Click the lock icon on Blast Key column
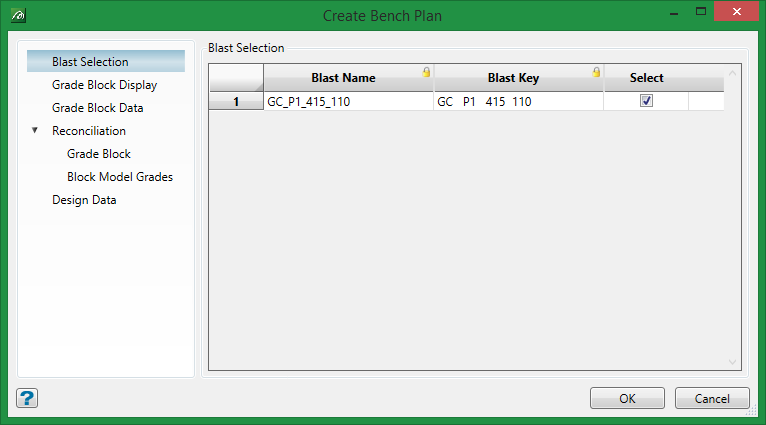Screen dimensions: 766x425 (596, 72)
